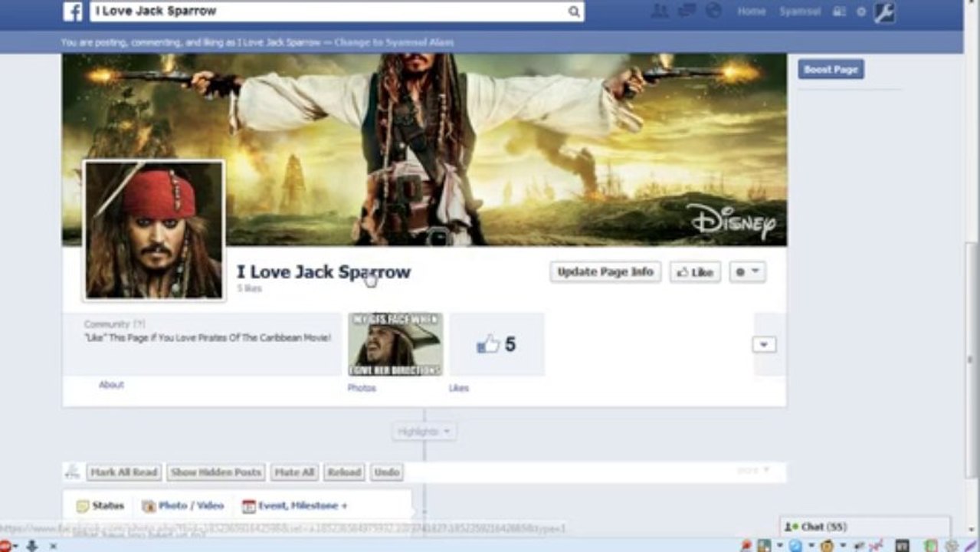Open the notifications globe icon
This screenshot has width=980, height=552.
pos(713,11)
